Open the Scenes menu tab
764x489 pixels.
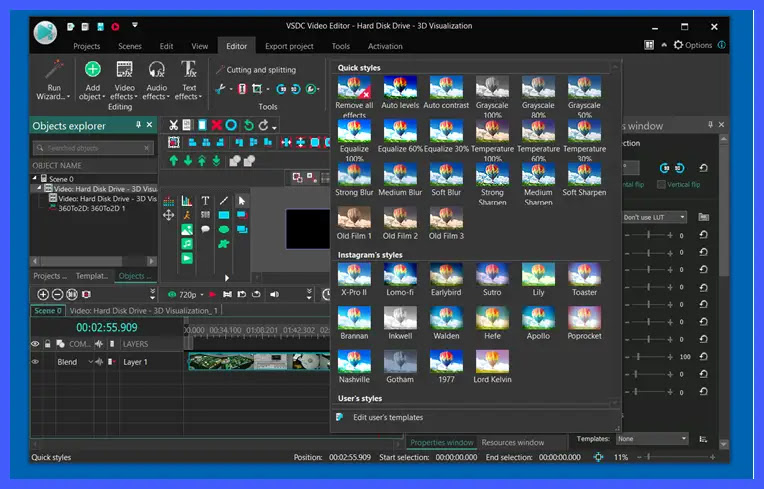coord(130,46)
